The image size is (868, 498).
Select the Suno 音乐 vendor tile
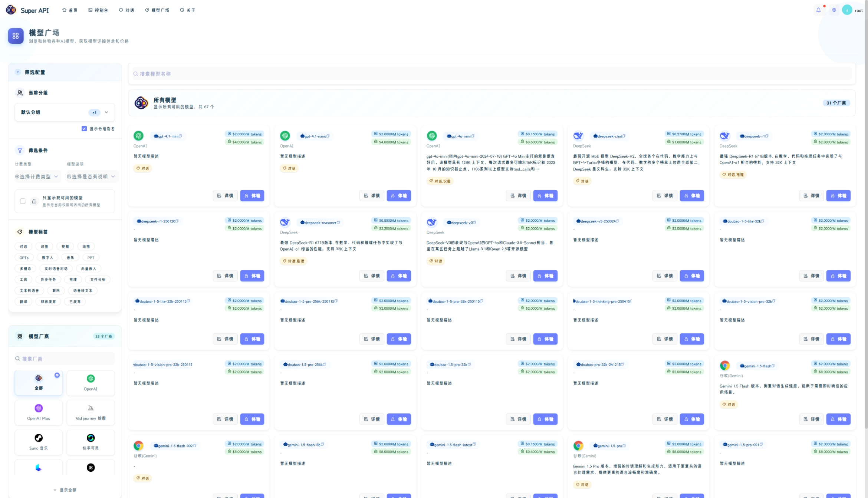click(x=39, y=442)
